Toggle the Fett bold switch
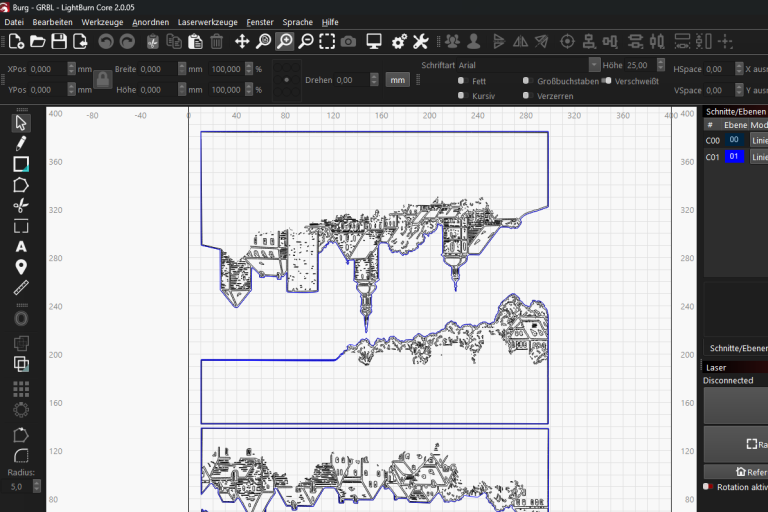 (x=461, y=80)
